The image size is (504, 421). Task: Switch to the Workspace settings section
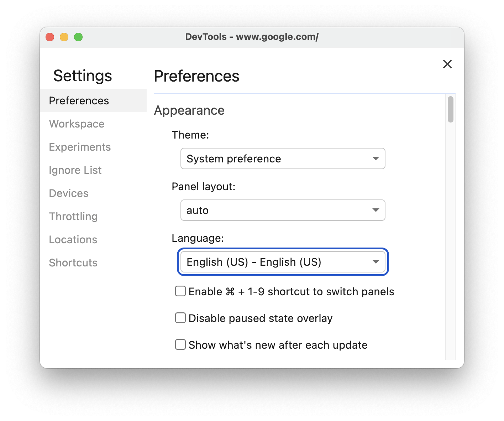pyautogui.click(x=77, y=124)
